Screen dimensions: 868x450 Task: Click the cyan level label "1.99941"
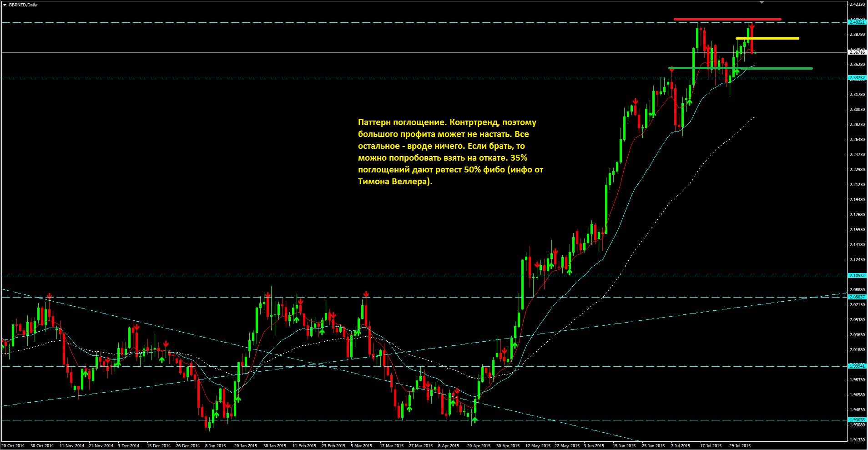(x=857, y=366)
